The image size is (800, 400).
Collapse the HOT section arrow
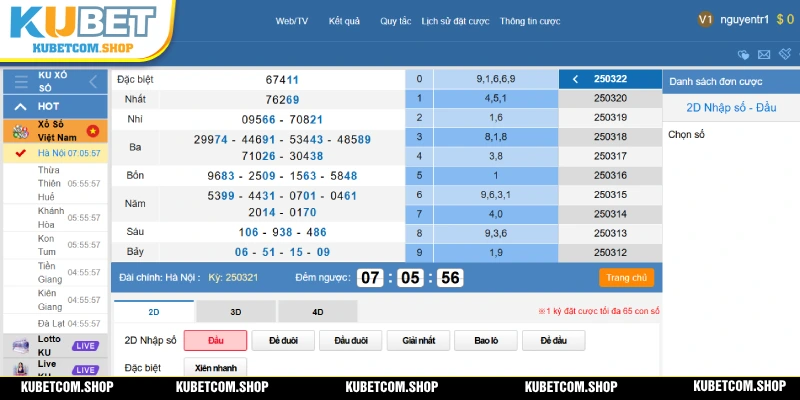point(20,107)
